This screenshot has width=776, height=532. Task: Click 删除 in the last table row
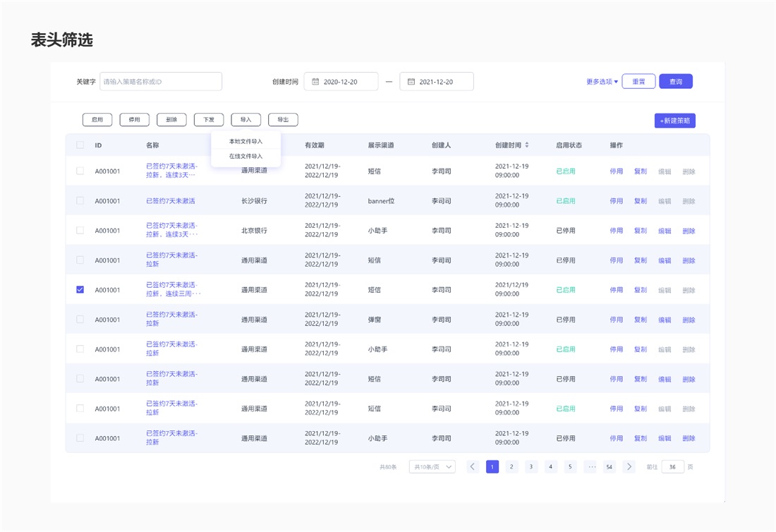(x=689, y=438)
